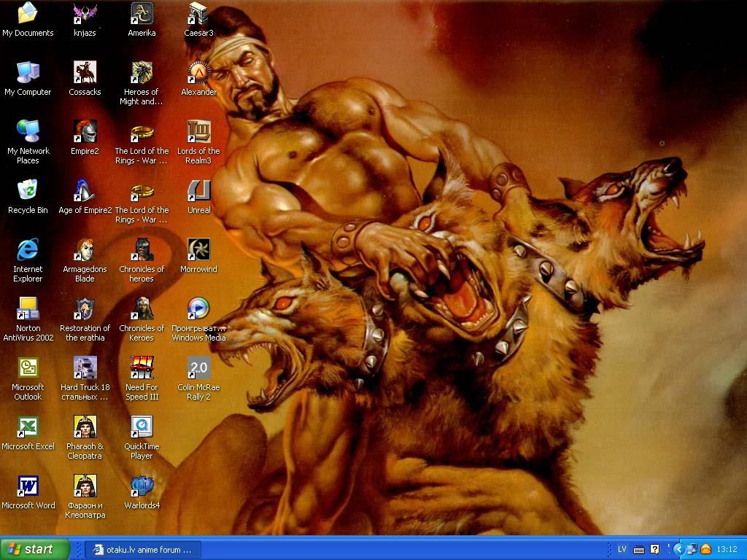
Task: Open the language bar help icon
Action: (655, 550)
